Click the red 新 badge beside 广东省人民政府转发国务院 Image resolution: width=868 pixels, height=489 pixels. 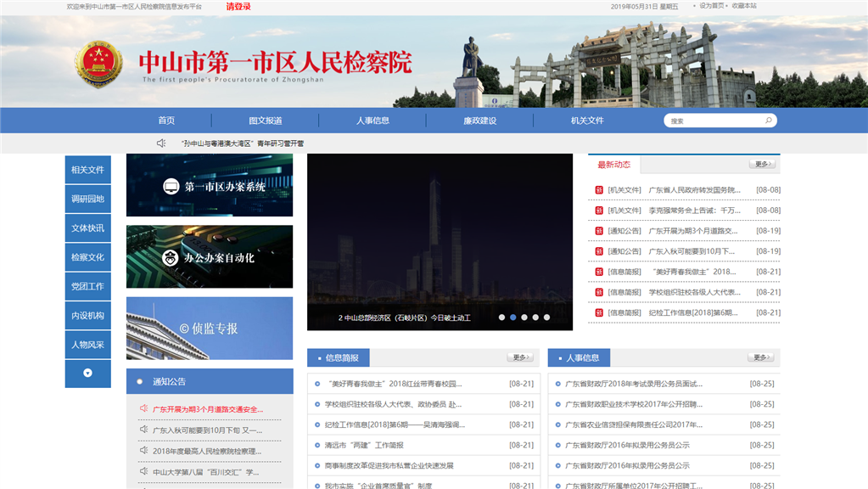pos(599,190)
